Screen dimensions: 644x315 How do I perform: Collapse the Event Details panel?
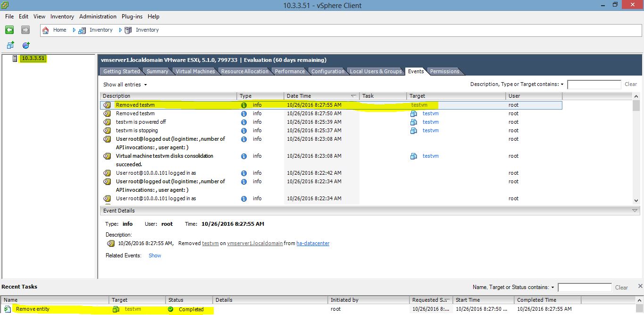coord(635,211)
